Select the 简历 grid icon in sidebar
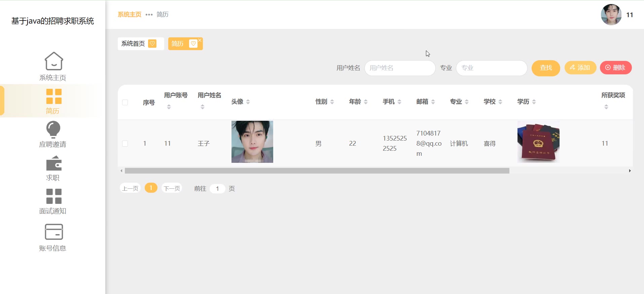 pos(54,96)
